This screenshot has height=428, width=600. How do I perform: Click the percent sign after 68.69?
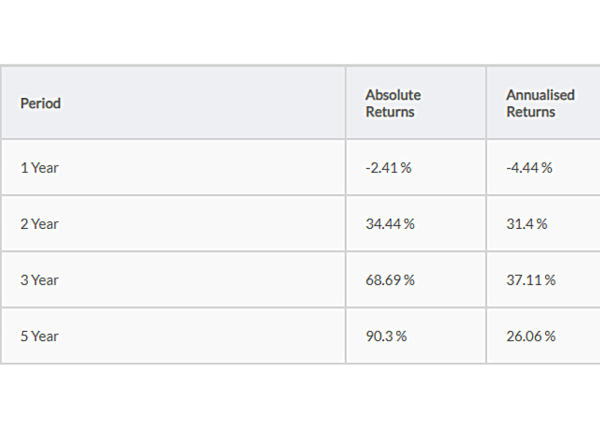[x=410, y=280]
